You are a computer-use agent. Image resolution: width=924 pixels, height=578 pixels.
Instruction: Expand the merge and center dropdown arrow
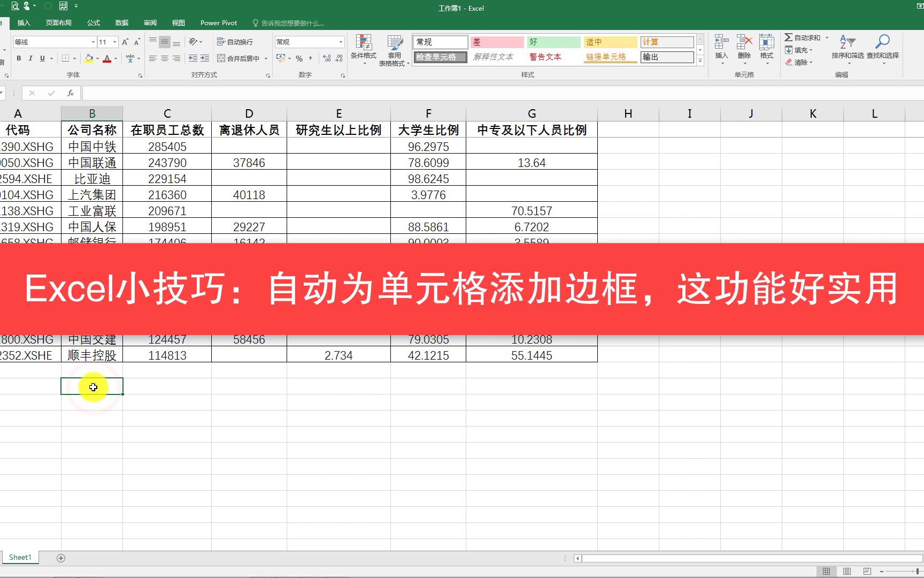tap(266, 58)
